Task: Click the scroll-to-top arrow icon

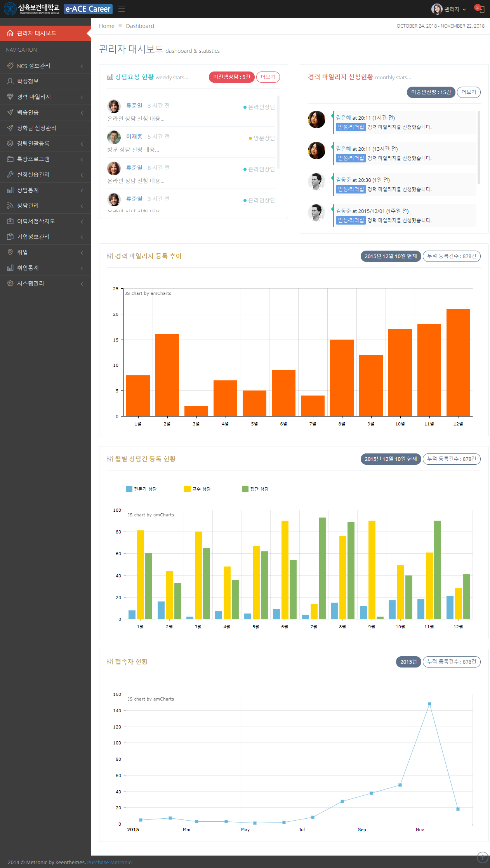Action: pos(482,857)
